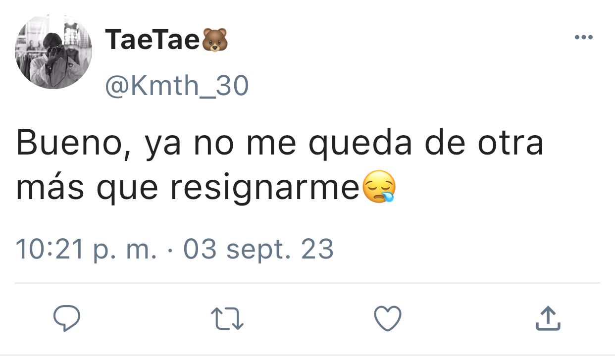Retweet the post from TaeTae
This screenshot has width=615, height=364.
[227, 319]
